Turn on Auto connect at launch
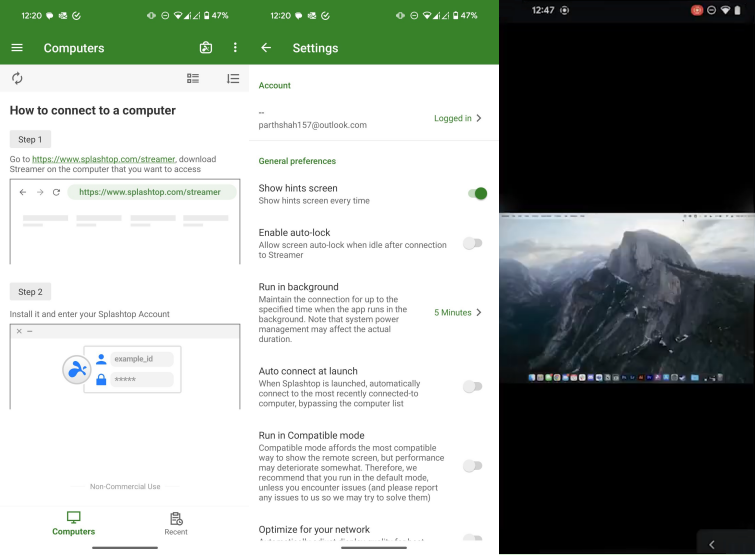 pos(472,386)
